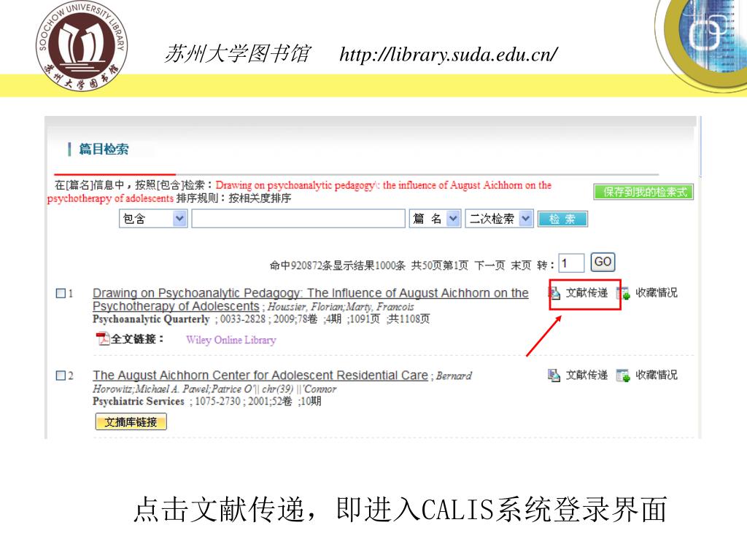Open the 二次检索 dropdown
Image resolution: width=747 pixels, height=560 pixels.
(x=499, y=219)
